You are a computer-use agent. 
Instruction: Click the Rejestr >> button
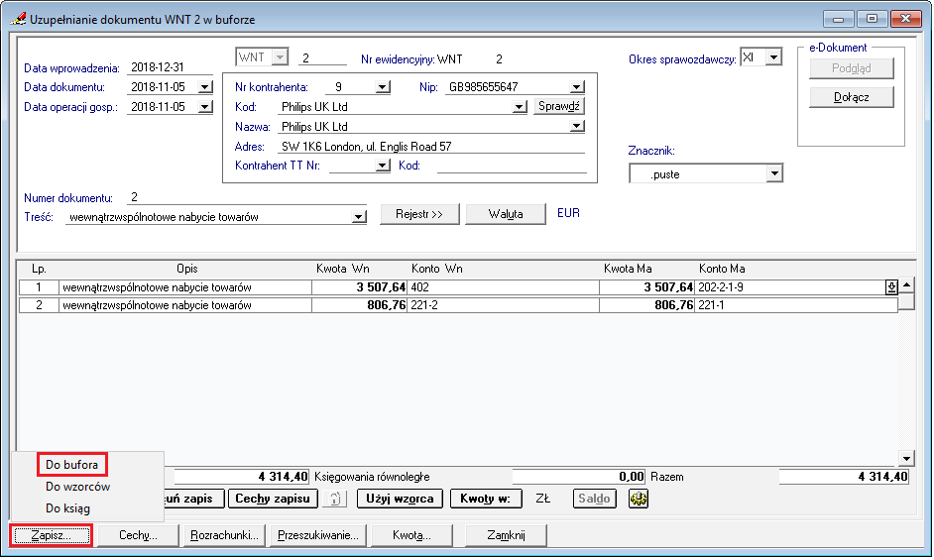pyautogui.click(x=419, y=214)
